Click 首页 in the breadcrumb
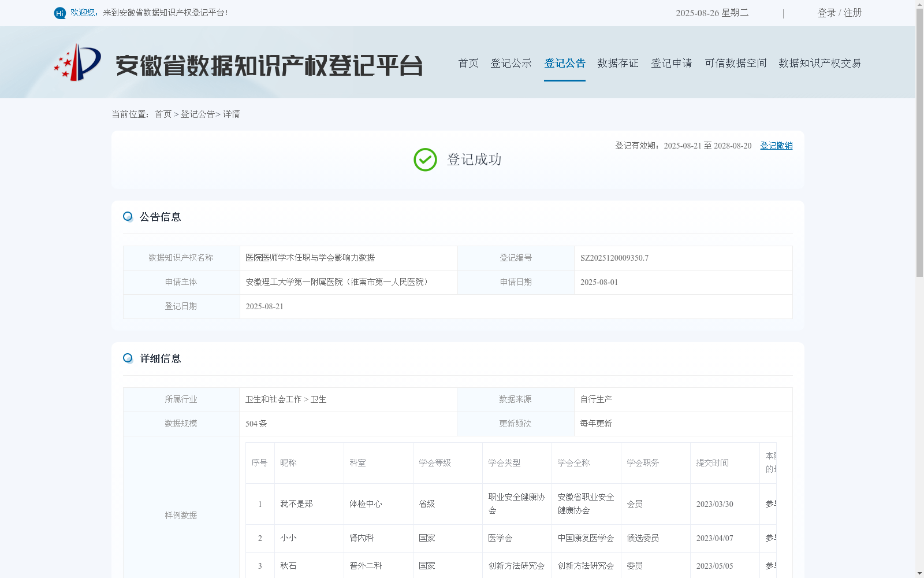The width and height of the screenshot is (924, 578). (x=163, y=114)
